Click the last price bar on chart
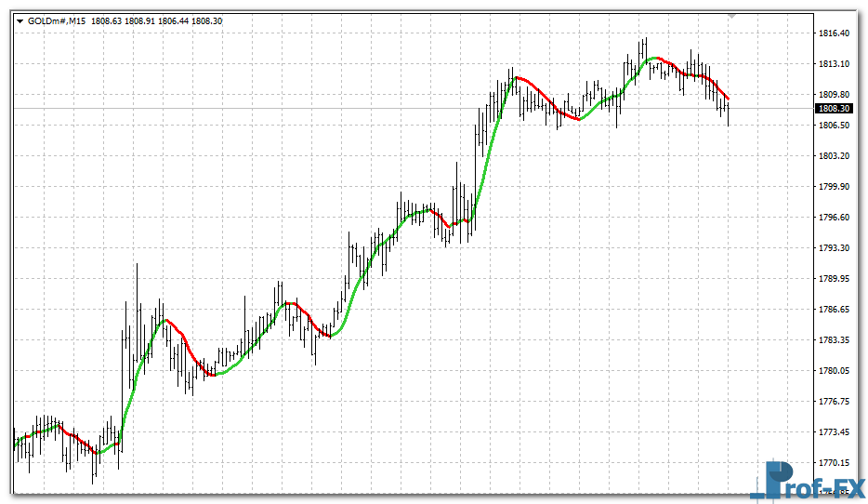The image size is (868, 504). (x=729, y=112)
